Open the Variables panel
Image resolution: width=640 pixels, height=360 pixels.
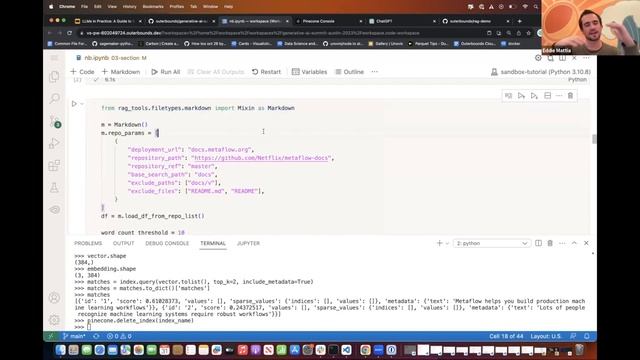point(309,72)
